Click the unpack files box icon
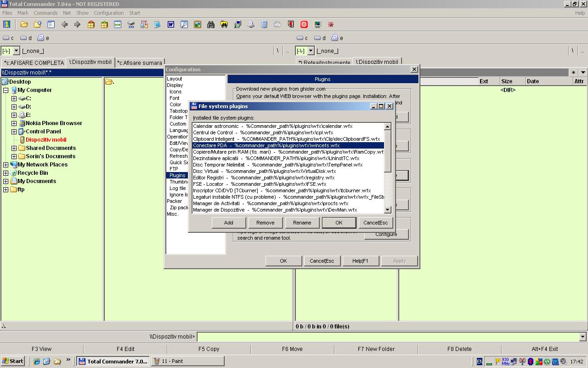Screen dimensions: 588x368 pos(104,24)
